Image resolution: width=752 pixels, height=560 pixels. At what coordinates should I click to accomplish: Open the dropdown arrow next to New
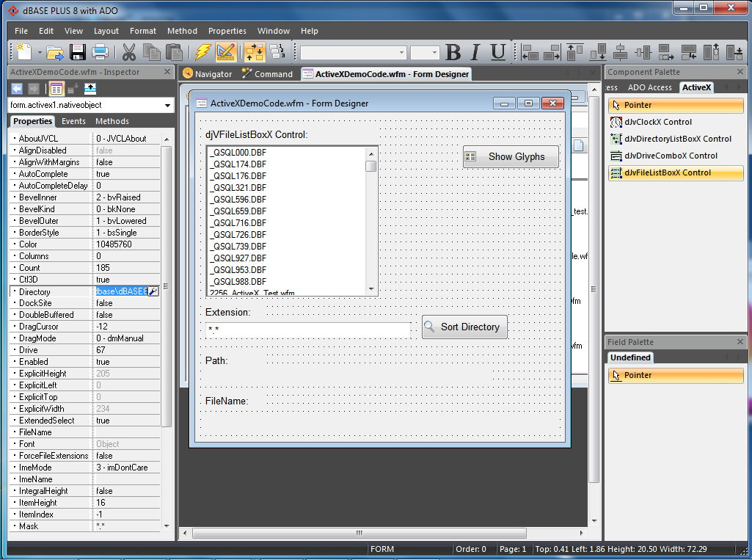(x=40, y=52)
